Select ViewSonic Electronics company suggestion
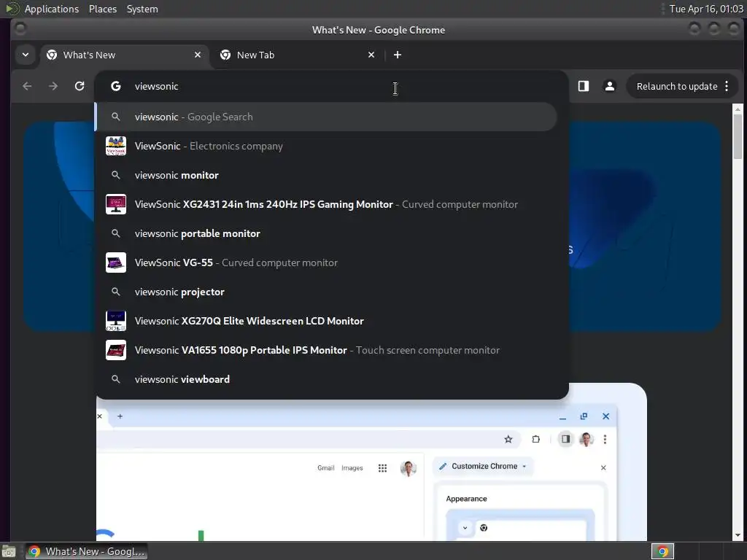This screenshot has width=747, height=560. pos(326,146)
